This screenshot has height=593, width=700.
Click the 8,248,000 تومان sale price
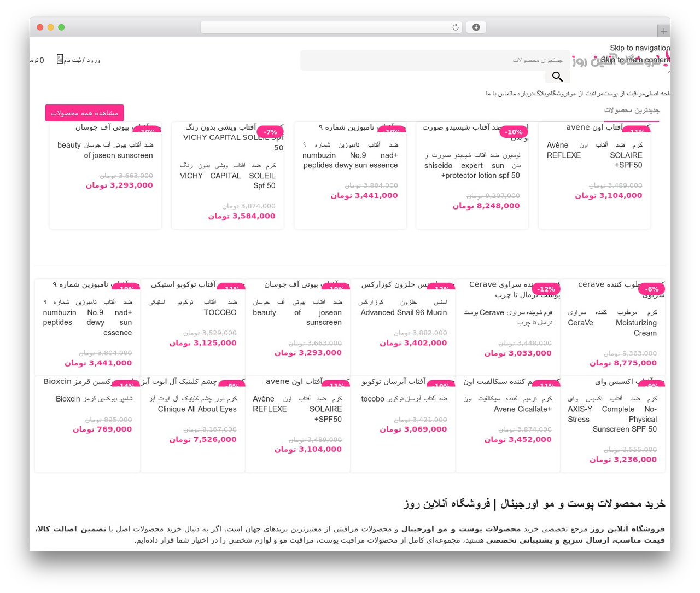coord(486,206)
